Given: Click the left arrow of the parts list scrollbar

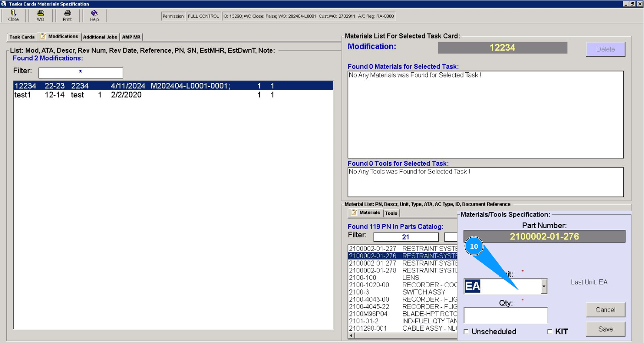Looking at the screenshot, I should 351,336.
